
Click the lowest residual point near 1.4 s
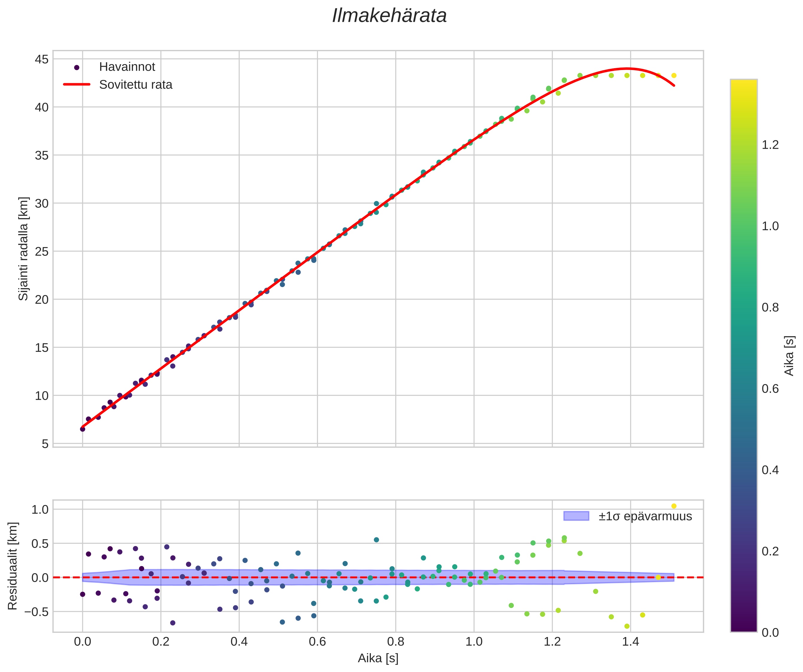(x=627, y=626)
